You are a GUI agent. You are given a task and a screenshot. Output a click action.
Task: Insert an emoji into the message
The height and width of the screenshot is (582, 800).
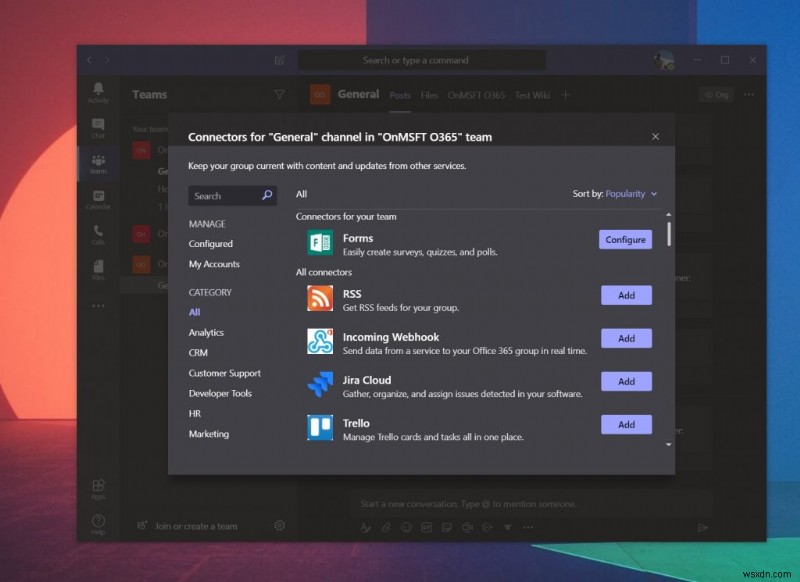click(x=406, y=526)
